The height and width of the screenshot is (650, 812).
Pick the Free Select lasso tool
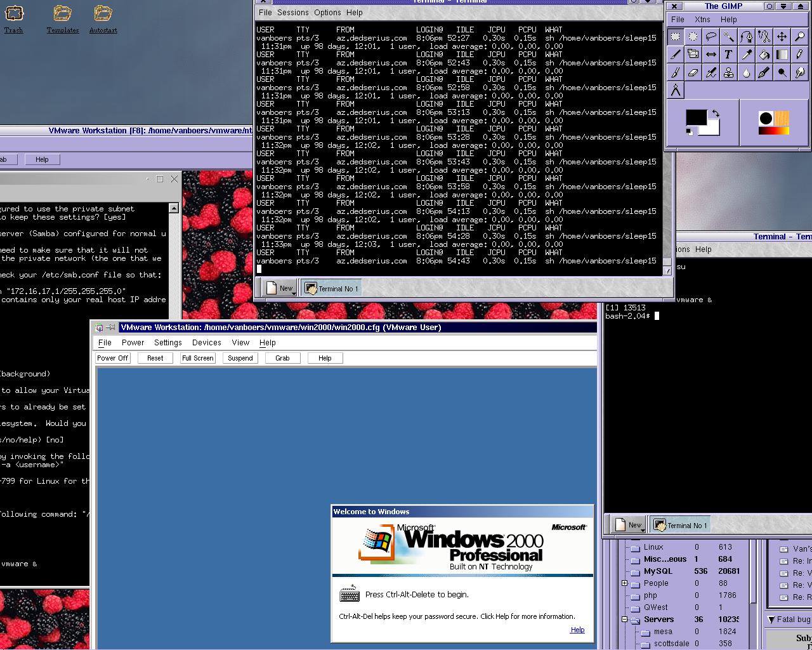click(711, 37)
